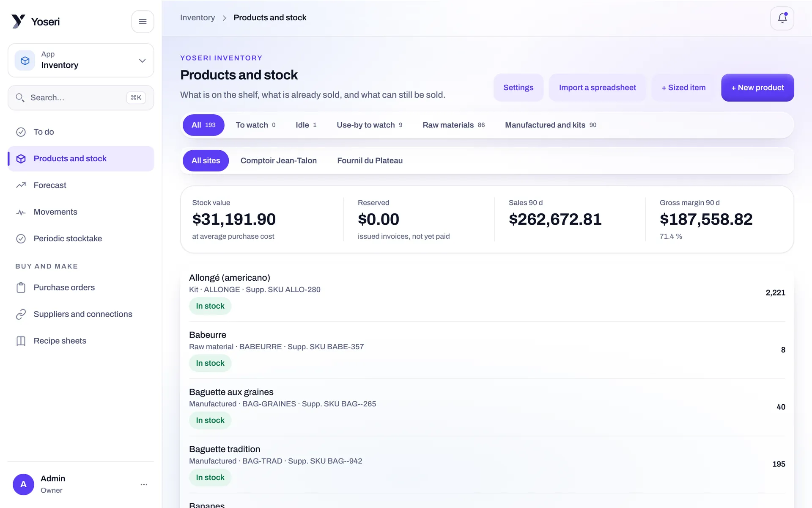This screenshot has height=508, width=812.
Task: Click the Periodic stocktake check icon
Action: point(21,239)
